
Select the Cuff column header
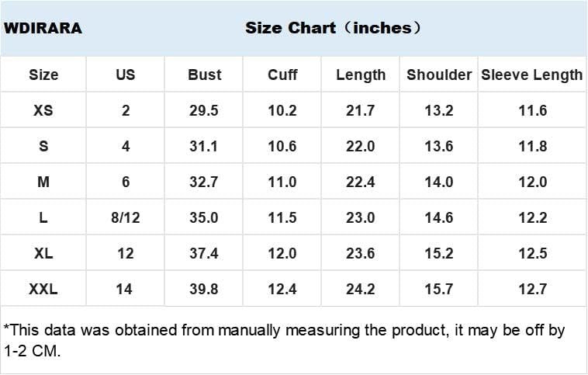[x=282, y=75]
